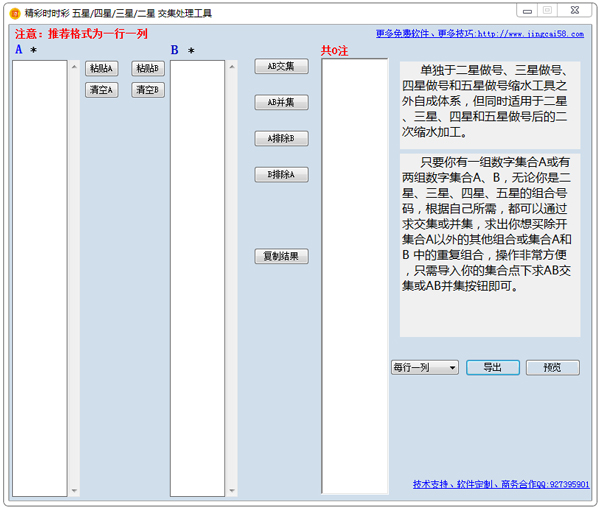
Task: Close the window
Action: click(x=575, y=11)
